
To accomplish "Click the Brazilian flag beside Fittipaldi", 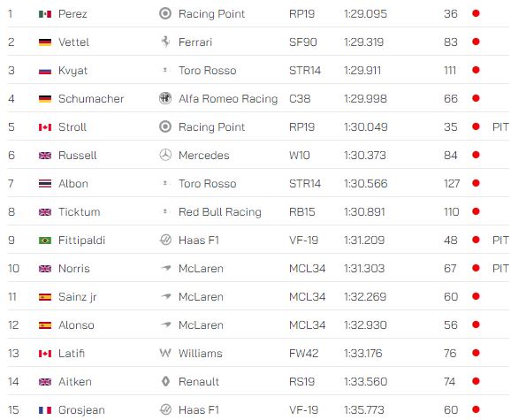I will coord(45,241).
